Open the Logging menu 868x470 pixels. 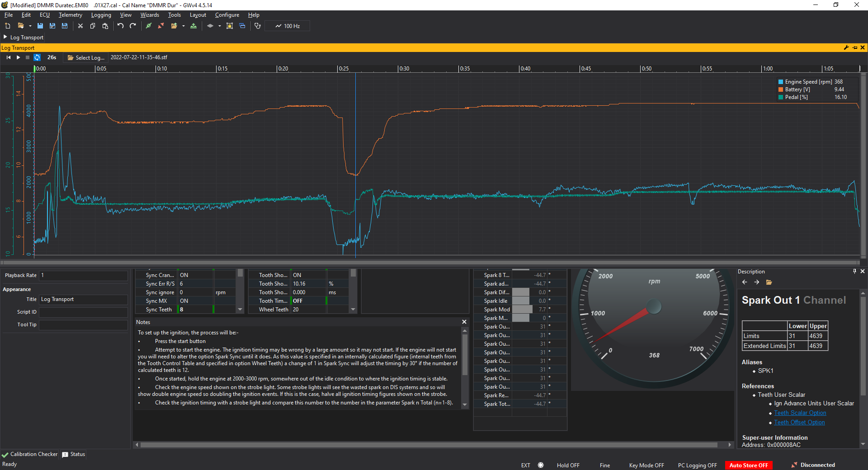101,15
